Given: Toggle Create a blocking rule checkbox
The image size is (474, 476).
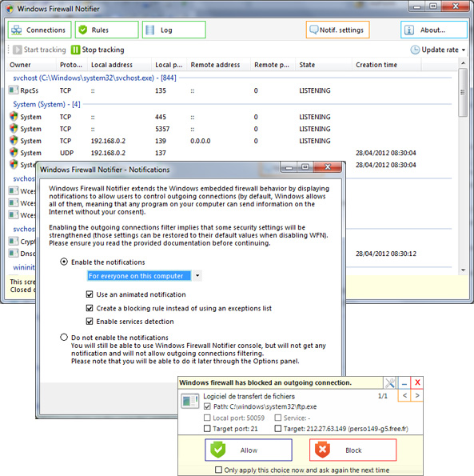Looking at the screenshot, I should pos(90,308).
